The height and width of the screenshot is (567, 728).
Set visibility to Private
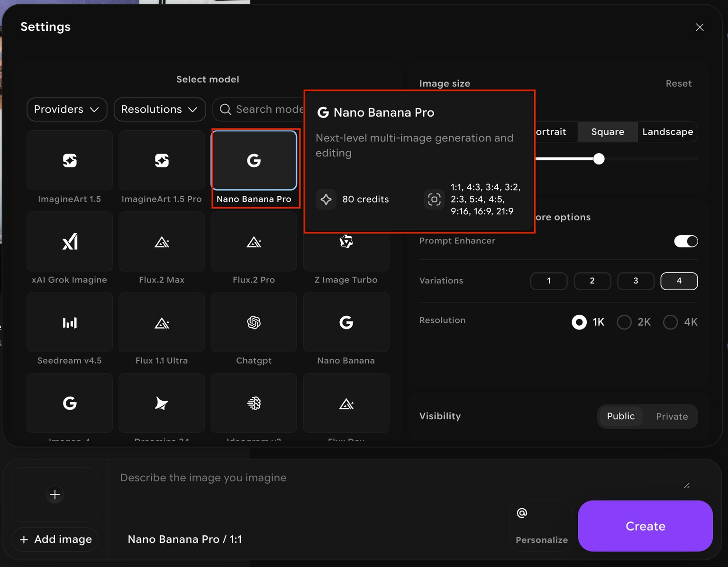[672, 416]
